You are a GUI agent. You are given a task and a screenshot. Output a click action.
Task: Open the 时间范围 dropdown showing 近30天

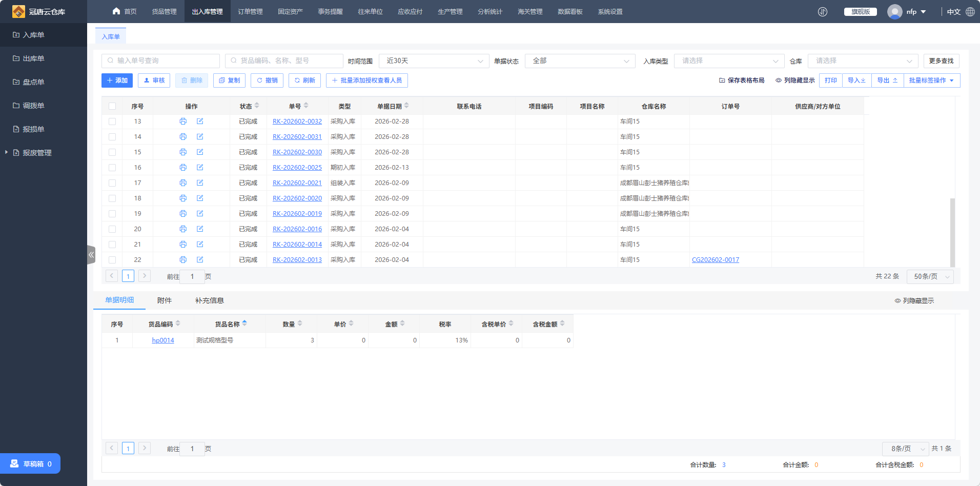click(434, 61)
